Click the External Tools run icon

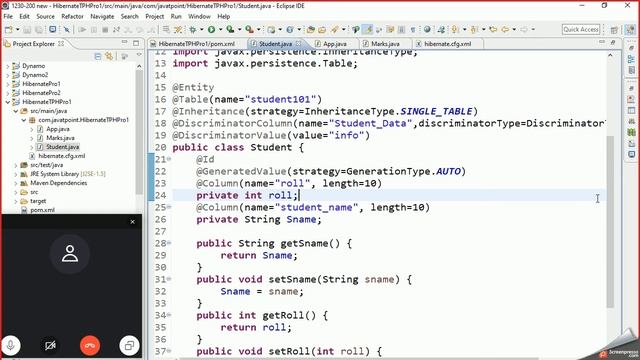249,29
